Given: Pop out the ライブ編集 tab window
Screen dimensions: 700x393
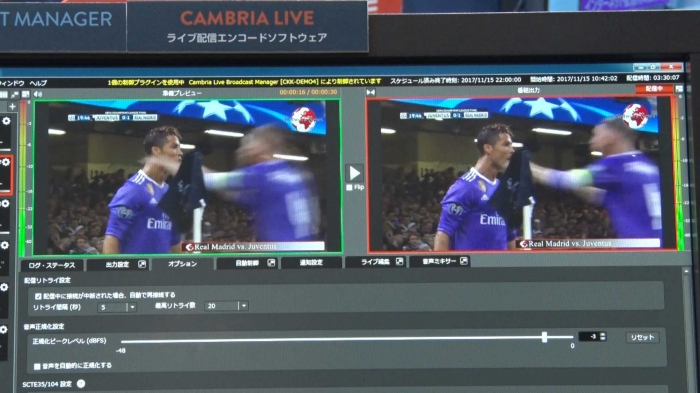Looking at the screenshot, I should click(x=400, y=261).
